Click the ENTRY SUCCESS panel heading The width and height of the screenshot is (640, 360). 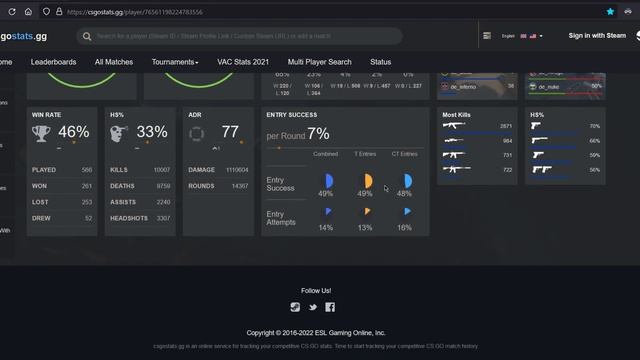[x=292, y=115]
